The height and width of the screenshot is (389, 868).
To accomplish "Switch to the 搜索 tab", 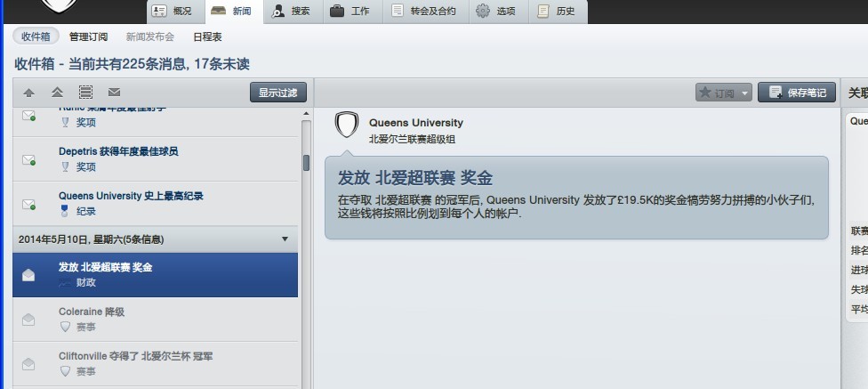I will click(294, 12).
